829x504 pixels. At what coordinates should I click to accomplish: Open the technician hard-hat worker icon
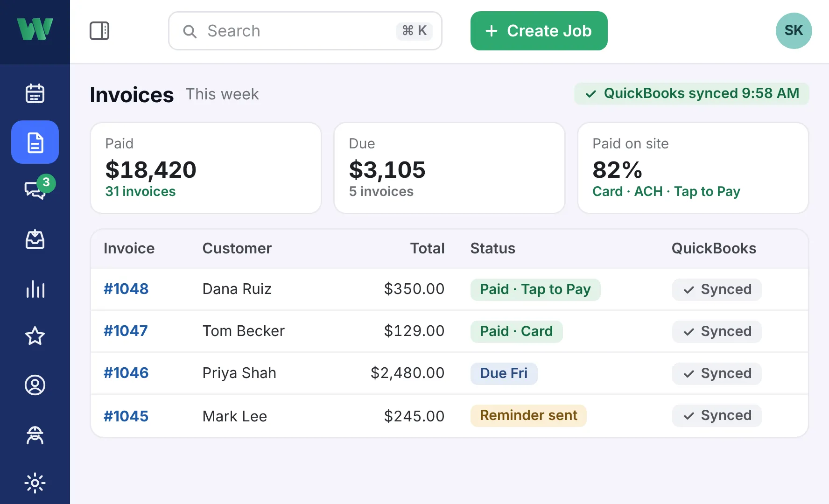35,435
